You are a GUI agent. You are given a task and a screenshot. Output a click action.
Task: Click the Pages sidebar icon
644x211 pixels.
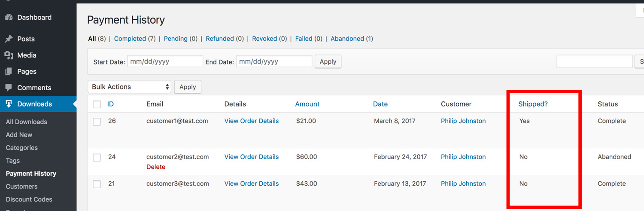click(9, 72)
